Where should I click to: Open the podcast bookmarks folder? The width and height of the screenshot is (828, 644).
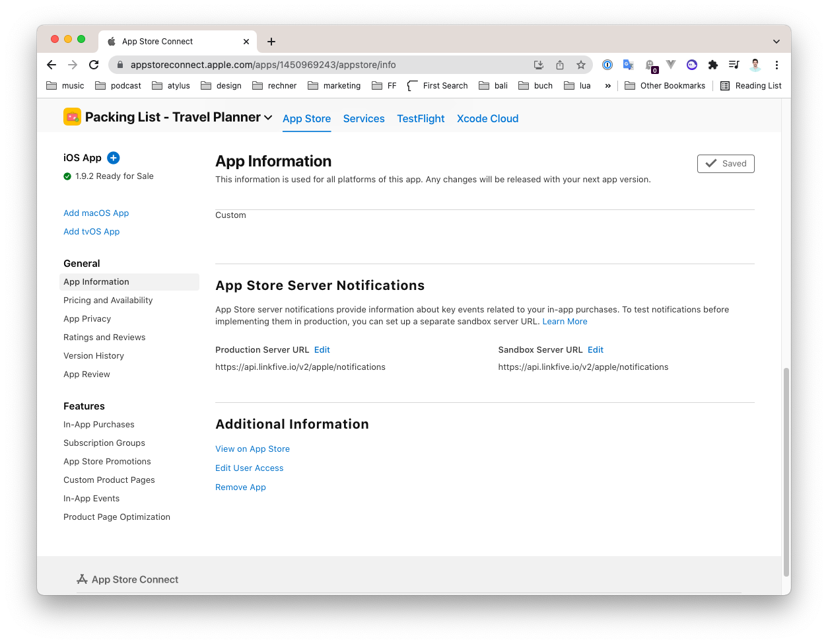click(118, 86)
